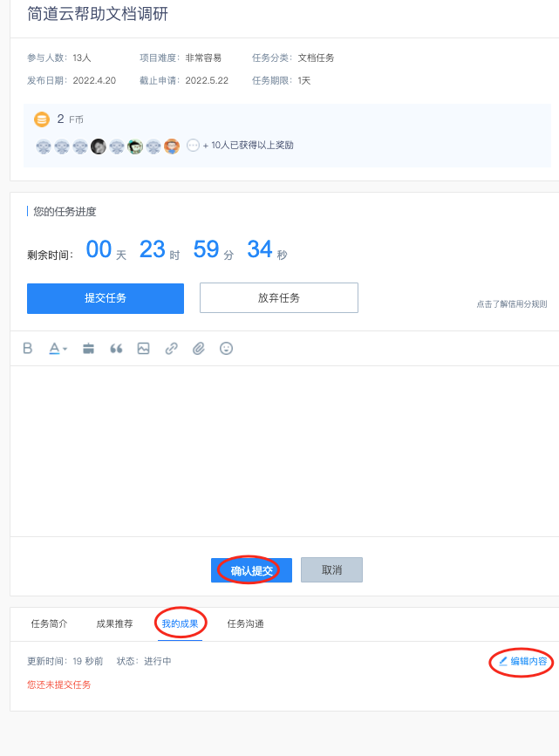Click the green cartoon avatar

[135, 146]
